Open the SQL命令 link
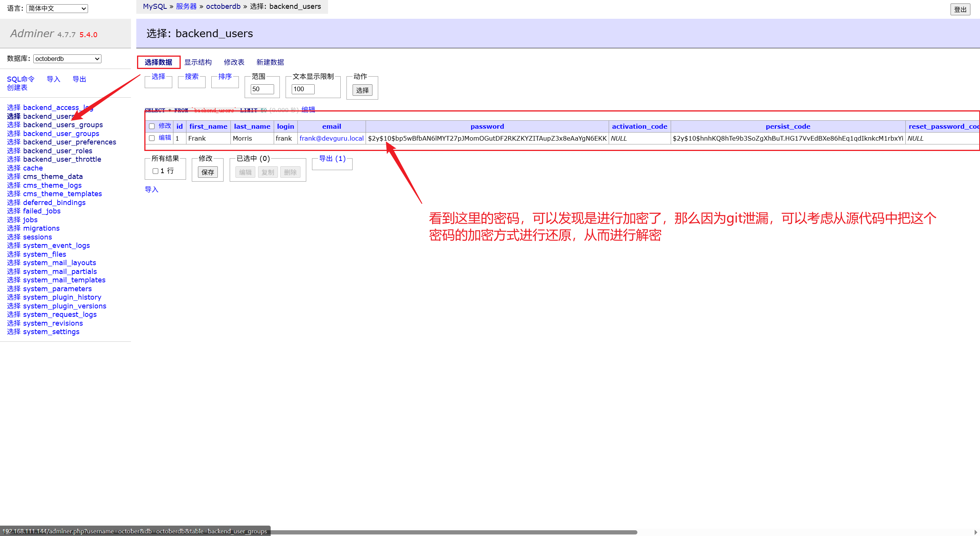The height and width of the screenshot is (536, 980). click(x=21, y=79)
